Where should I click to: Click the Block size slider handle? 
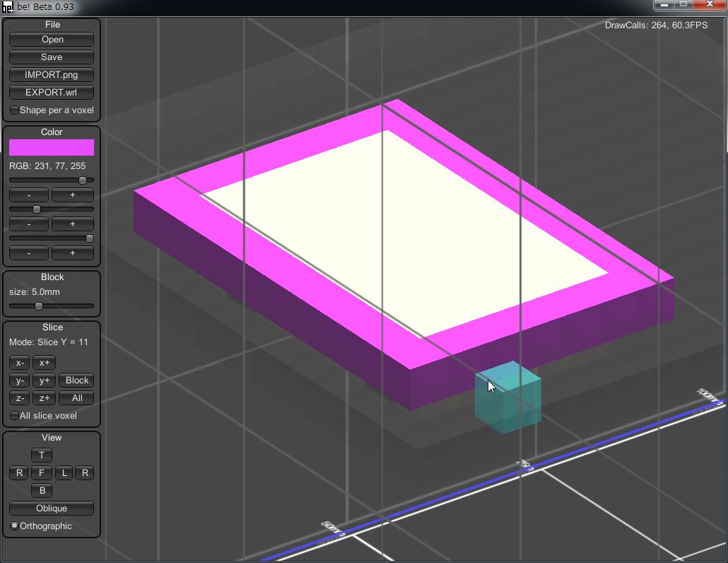pos(39,306)
